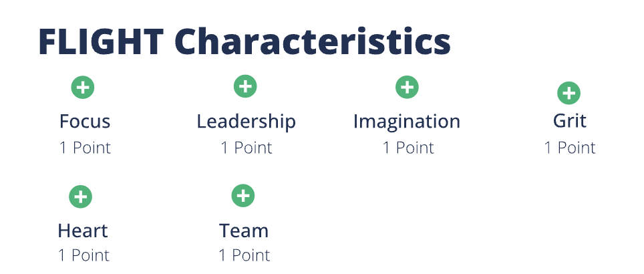Click the "1 Point" text beneath Imagination
Viewport: 644px width, 274px height.
tap(408, 148)
